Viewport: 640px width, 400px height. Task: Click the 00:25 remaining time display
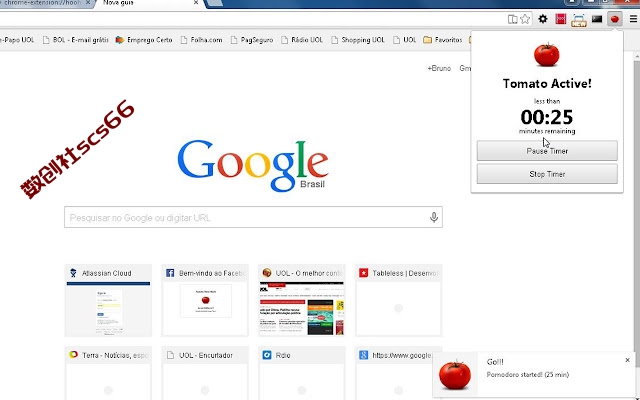click(x=547, y=117)
